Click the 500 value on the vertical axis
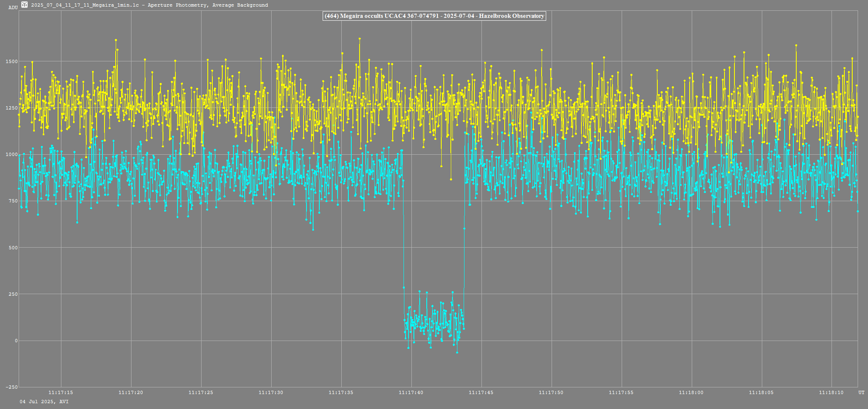Screen dimensions: 868x409 coord(13,248)
